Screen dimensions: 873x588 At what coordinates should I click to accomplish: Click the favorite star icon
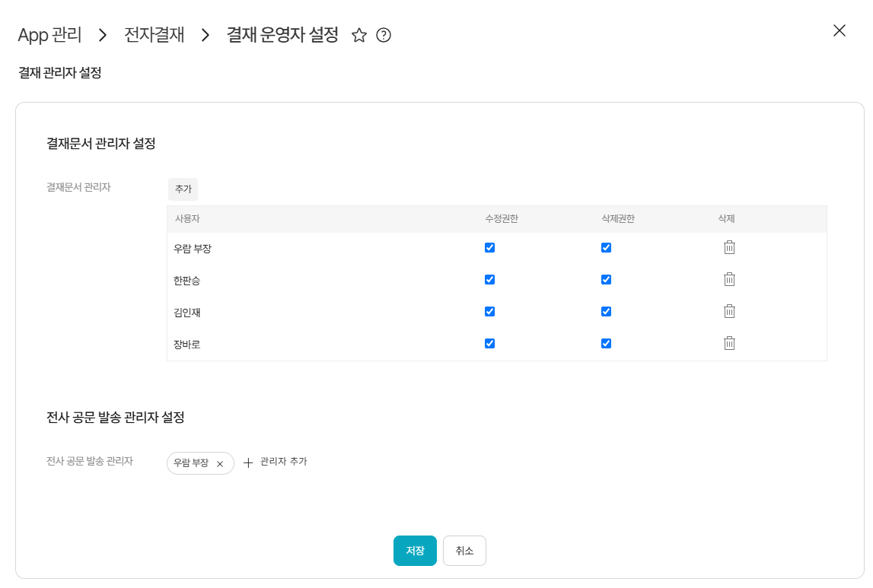tap(359, 36)
